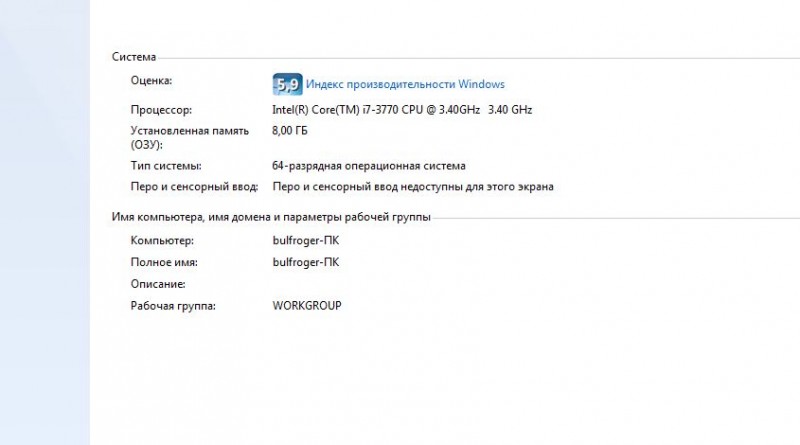Click the Система section header
This screenshot has height=445, width=800.
133,57
